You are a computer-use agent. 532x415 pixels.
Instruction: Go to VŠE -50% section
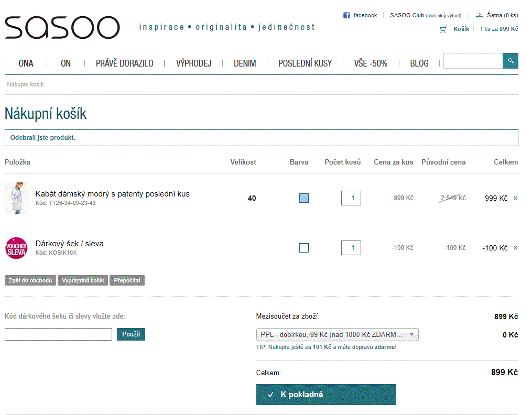click(x=371, y=63)
